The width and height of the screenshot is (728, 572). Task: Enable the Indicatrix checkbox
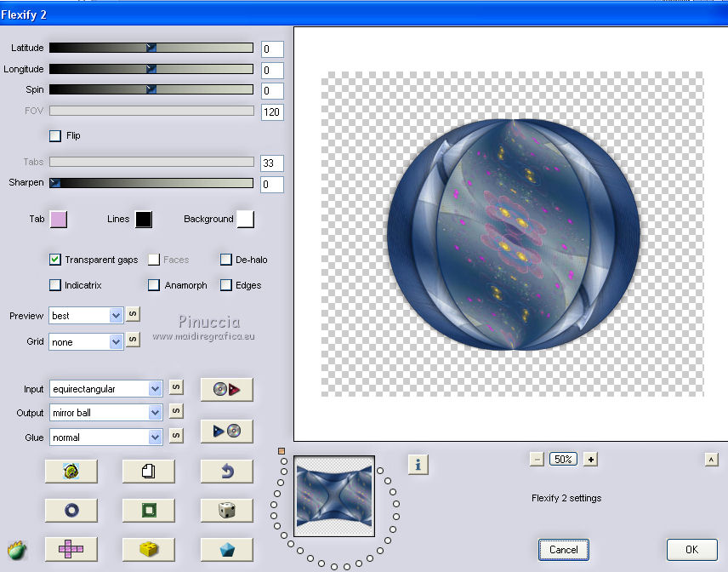coord(54,285)
